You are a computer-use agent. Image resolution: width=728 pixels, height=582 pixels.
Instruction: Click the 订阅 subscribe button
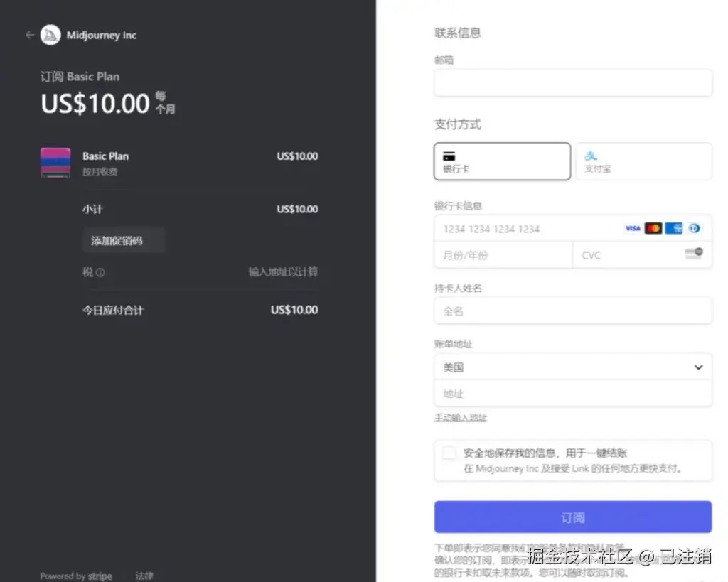[573, 517]
